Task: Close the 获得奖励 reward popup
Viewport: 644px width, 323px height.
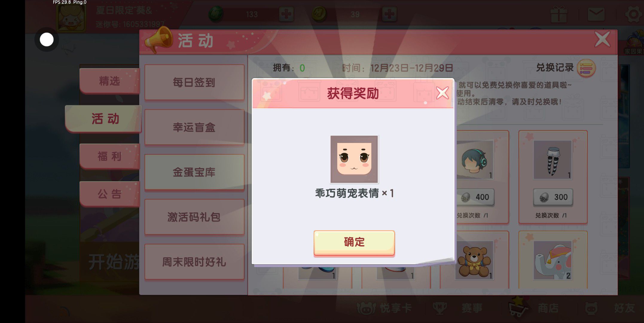Action: click(x=442, y=93)
